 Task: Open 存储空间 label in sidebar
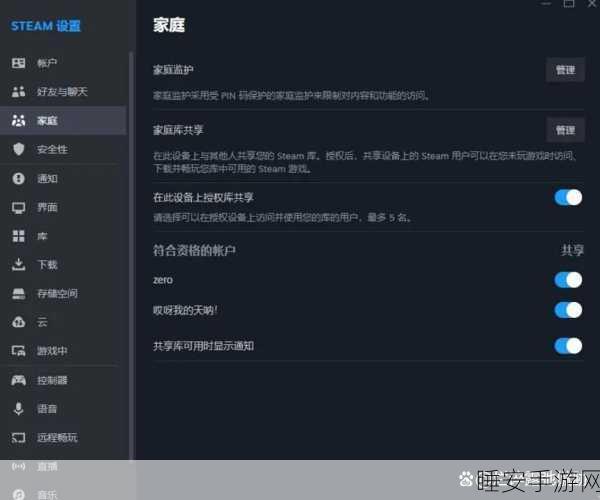(57, 293)
